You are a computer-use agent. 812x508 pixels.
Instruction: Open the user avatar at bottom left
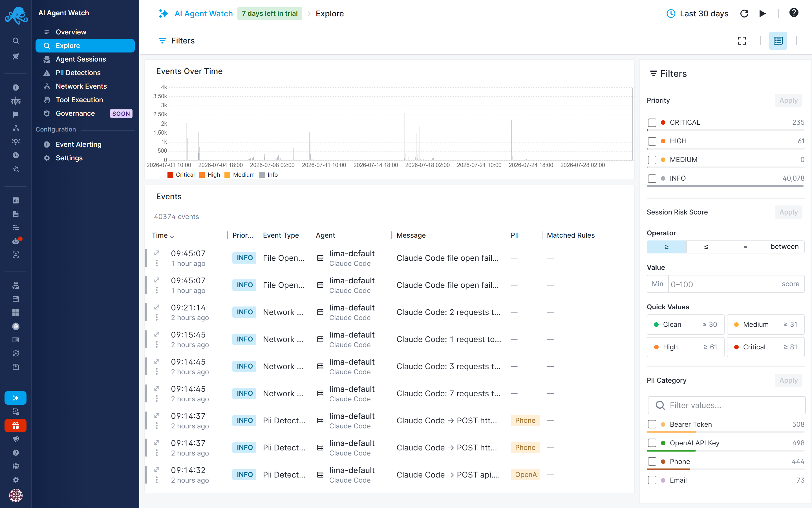tap(16, 495)
